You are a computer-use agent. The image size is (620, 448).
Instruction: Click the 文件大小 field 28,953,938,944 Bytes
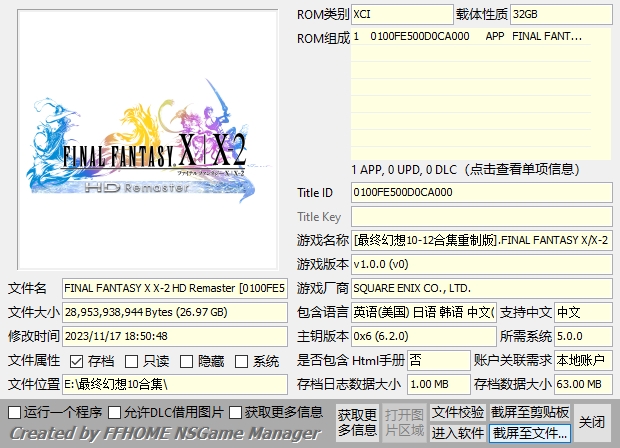tap(175, 312)
